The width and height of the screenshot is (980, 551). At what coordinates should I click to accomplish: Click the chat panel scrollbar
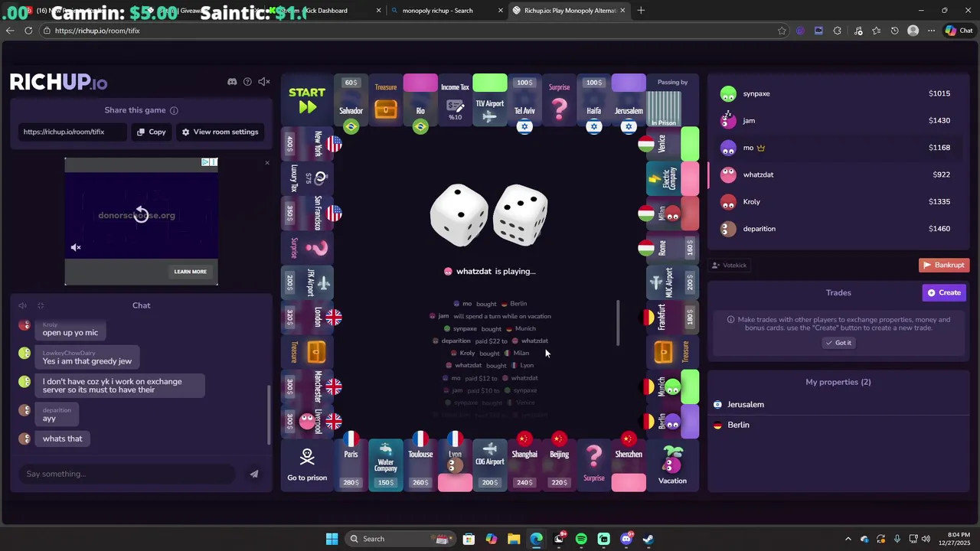269,414
